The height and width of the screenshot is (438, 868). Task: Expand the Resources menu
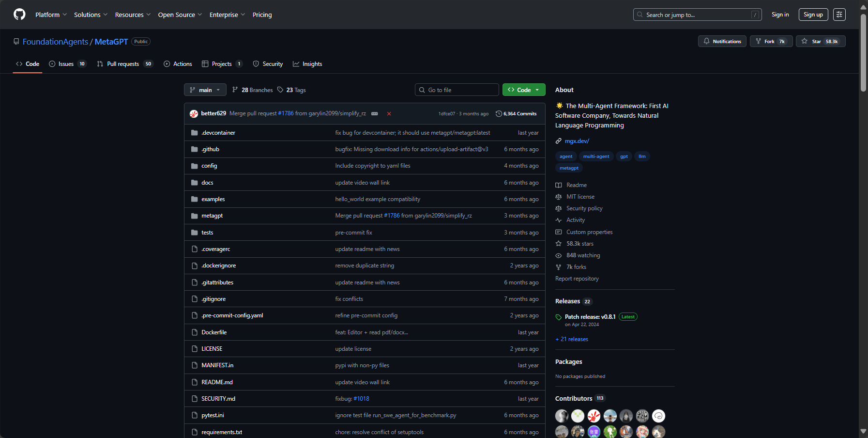pos(133,15)
